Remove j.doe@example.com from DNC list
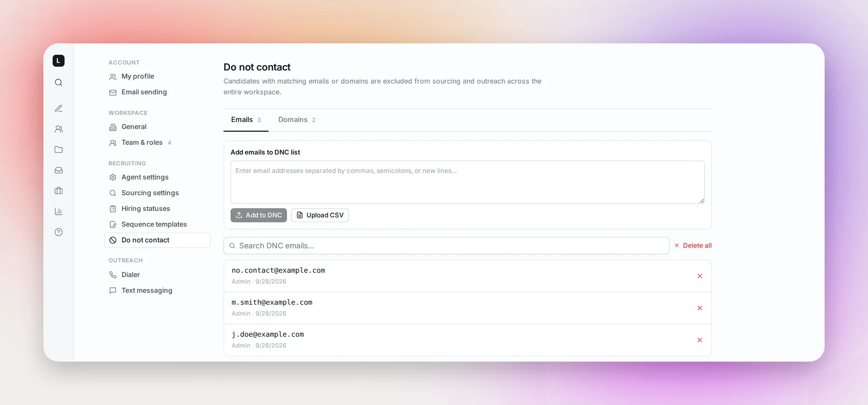Image resolution: width=868 pixels, height=405 pixels. click(700, 340)
